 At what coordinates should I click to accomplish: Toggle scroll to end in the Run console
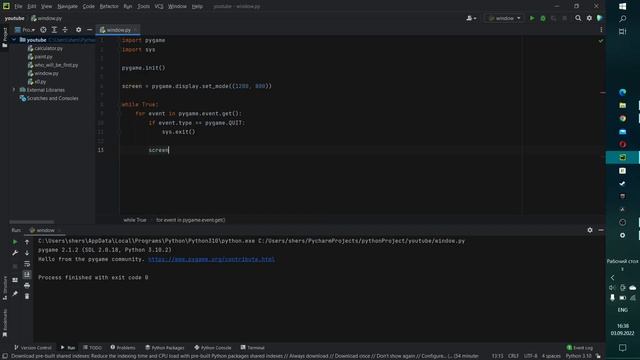point(27,274)
